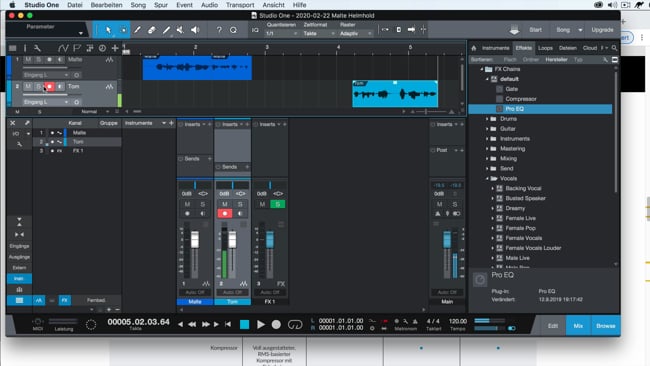The height and width of the screenshot is (366, 650).
Task: Click the rewind transport button
Action: (192, 324)
